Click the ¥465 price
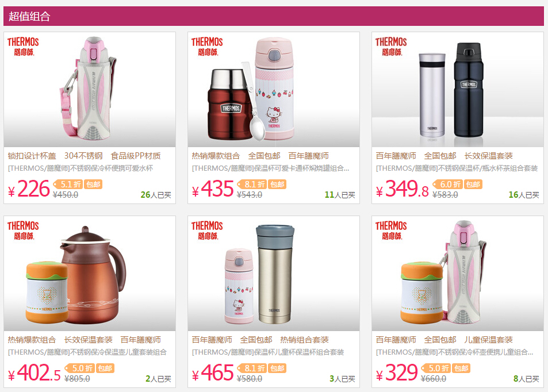This screenshot has width=548, height=392. (x=213, y=372)
